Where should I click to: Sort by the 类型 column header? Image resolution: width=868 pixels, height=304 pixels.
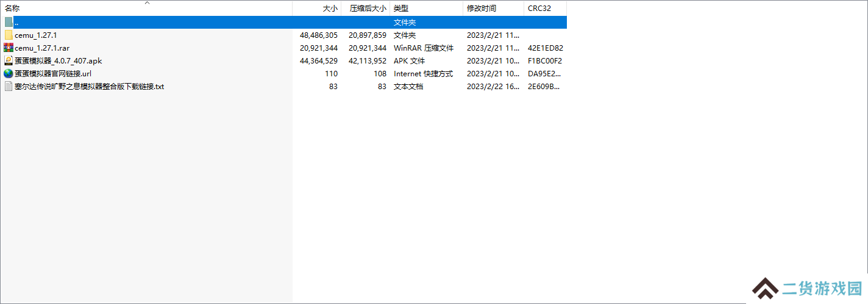point(426,9)
